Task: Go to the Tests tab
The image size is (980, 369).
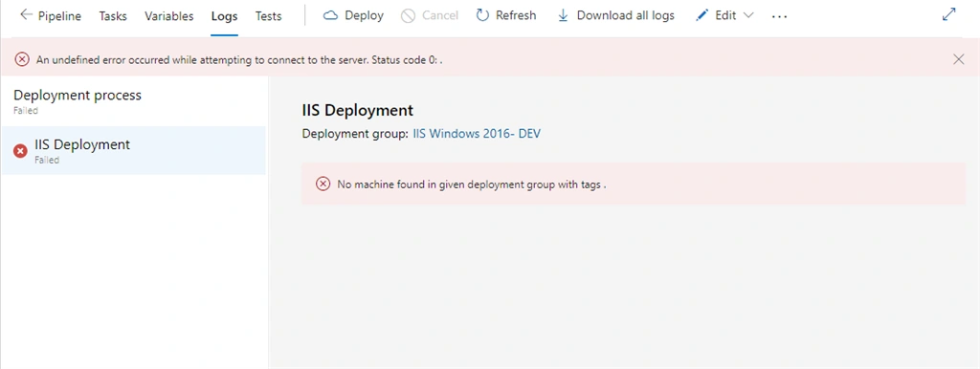Action: point(268,15)
